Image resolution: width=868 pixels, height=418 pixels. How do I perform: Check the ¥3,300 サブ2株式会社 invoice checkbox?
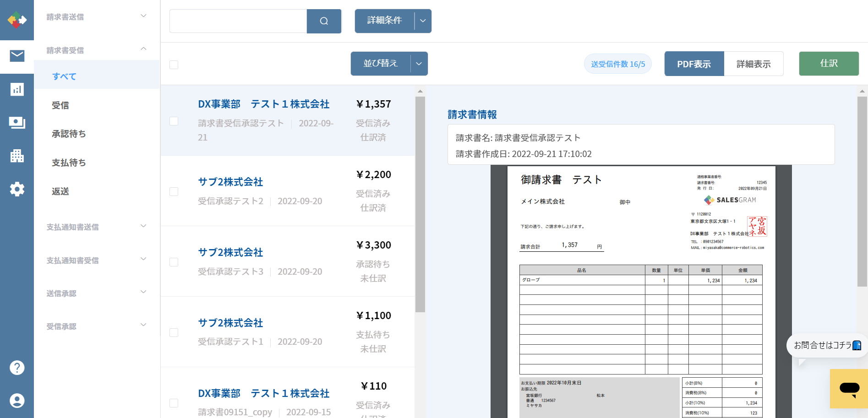point(174,262)
